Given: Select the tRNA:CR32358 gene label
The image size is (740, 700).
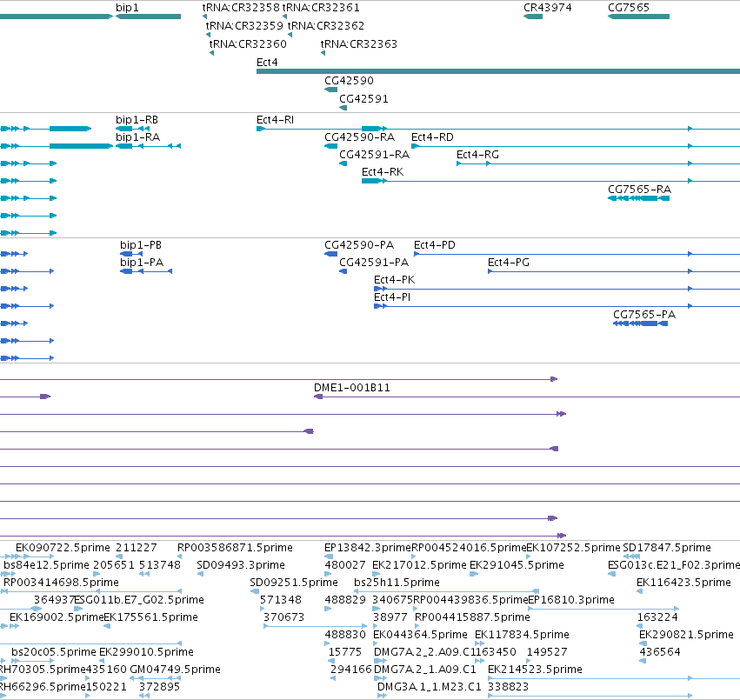Looking at the screenshot, I should [x=241, y=8].
